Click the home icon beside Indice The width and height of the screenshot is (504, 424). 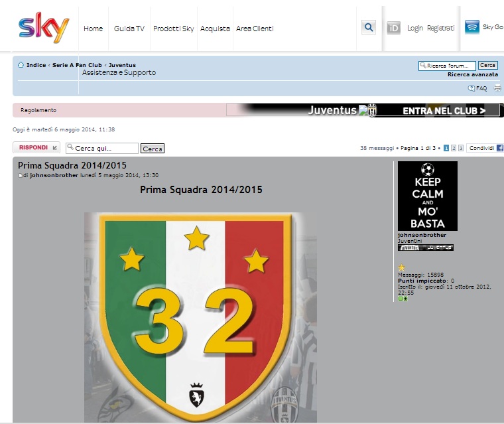(x=21, y=64)
